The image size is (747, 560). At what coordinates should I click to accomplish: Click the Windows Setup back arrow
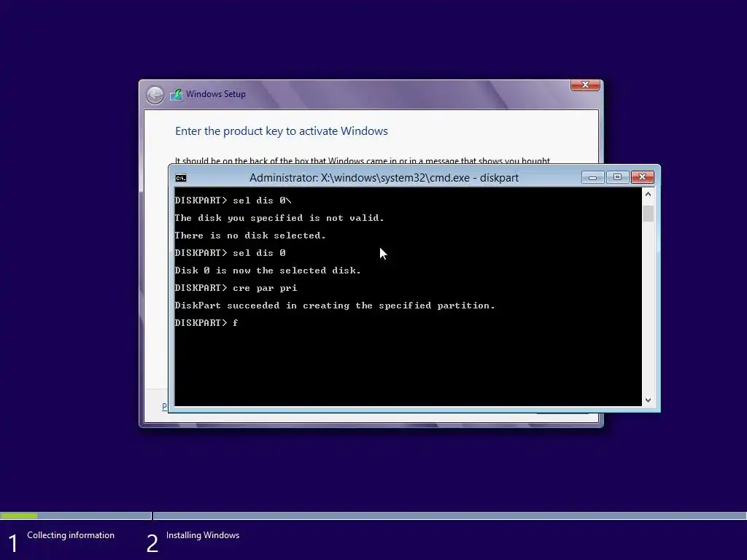click(x=155, y=95)
